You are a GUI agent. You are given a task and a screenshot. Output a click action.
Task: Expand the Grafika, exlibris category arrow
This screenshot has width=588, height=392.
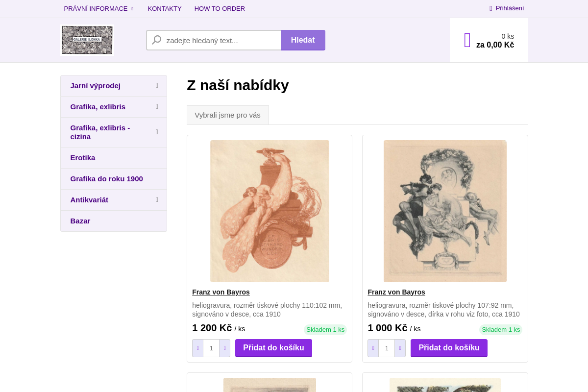pyautogui.click(x=157, y=107)
